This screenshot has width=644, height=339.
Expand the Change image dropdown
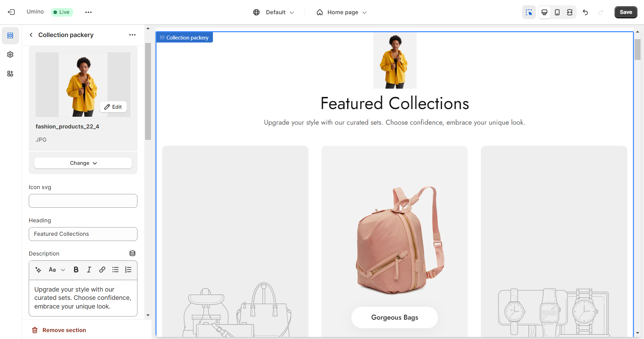83,163
